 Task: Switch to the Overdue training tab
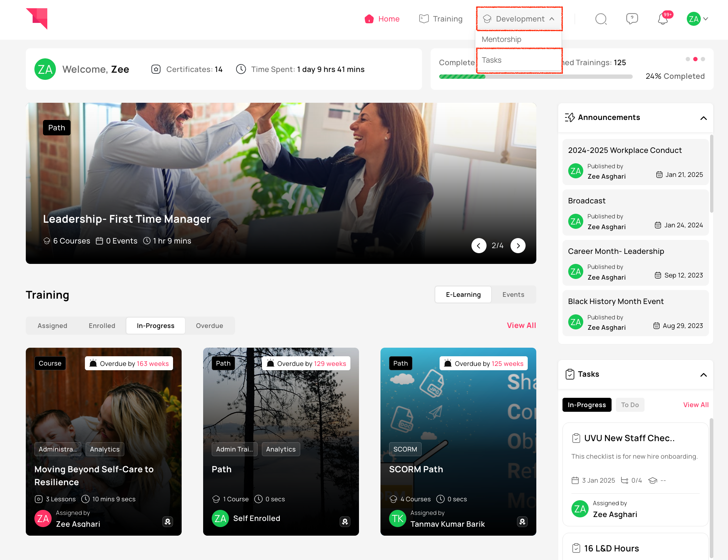[209, 326]
